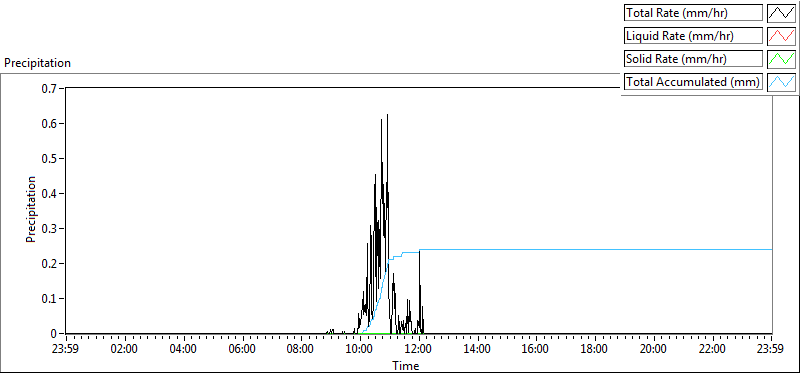Select the Solid Rate (mm/hr) legend label
Image resolution: width=800 pixels, height=373 pixels.
pyautogui.click(x=694, y=59)
